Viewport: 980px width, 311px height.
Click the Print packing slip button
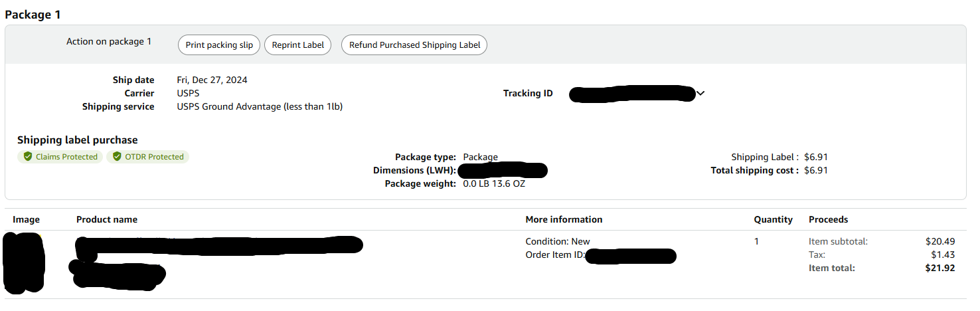[x=219, y=45]
